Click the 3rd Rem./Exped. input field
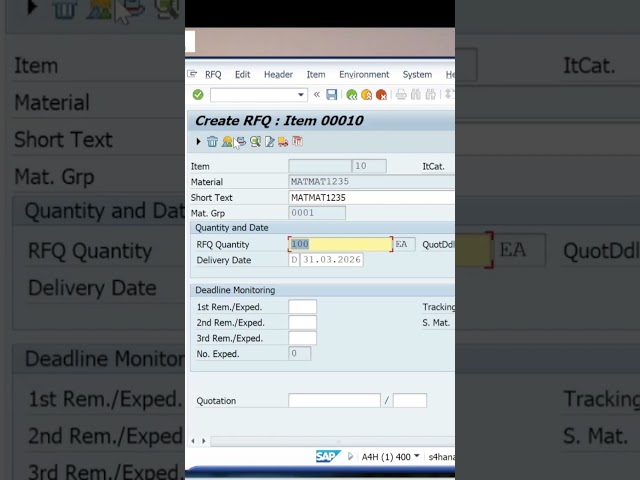The width and height of the screenshot is (640, 480). pyautogui.click(x=302, y=338)
